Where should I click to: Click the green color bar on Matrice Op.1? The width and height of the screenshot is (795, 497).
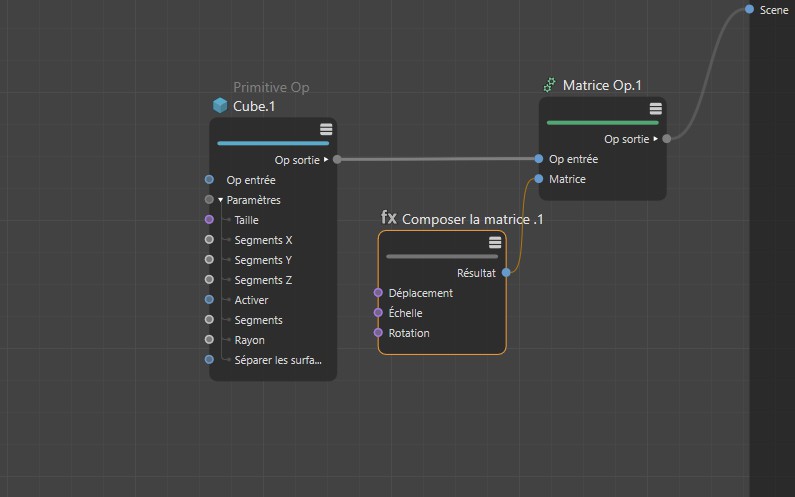point(602,123)
